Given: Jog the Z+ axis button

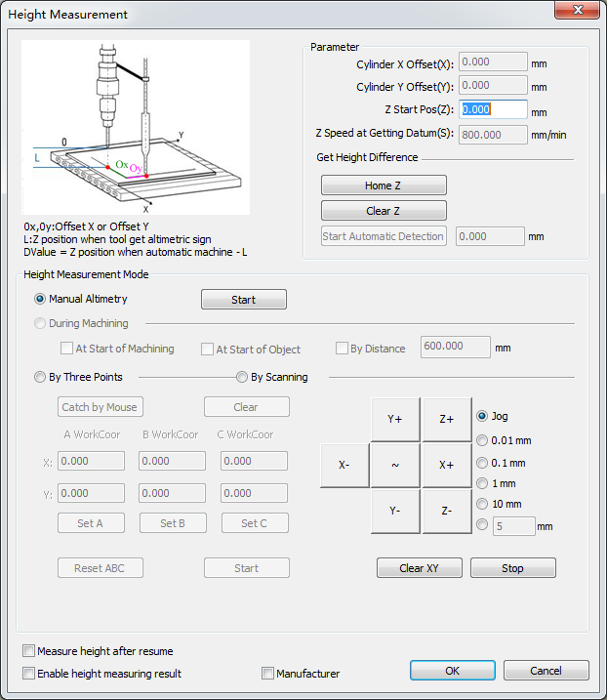Looking at the screenshot, I should pyautogui.click(x=447, y=419).
